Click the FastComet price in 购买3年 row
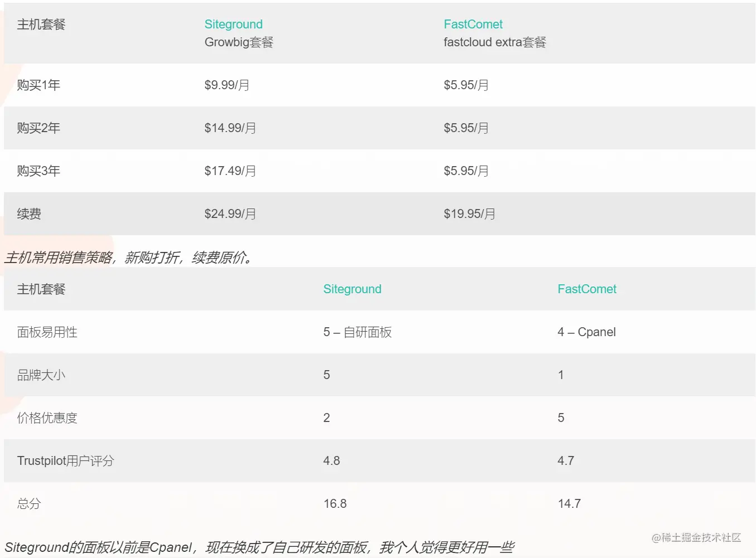 pyautogui.click(x=466, y=171)
